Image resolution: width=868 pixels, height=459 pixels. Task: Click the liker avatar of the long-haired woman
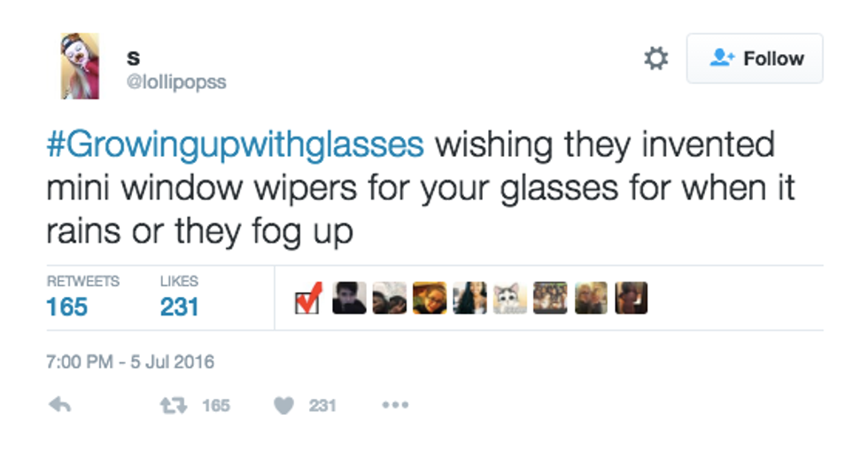pyautogui.click(x=469, y=299)
